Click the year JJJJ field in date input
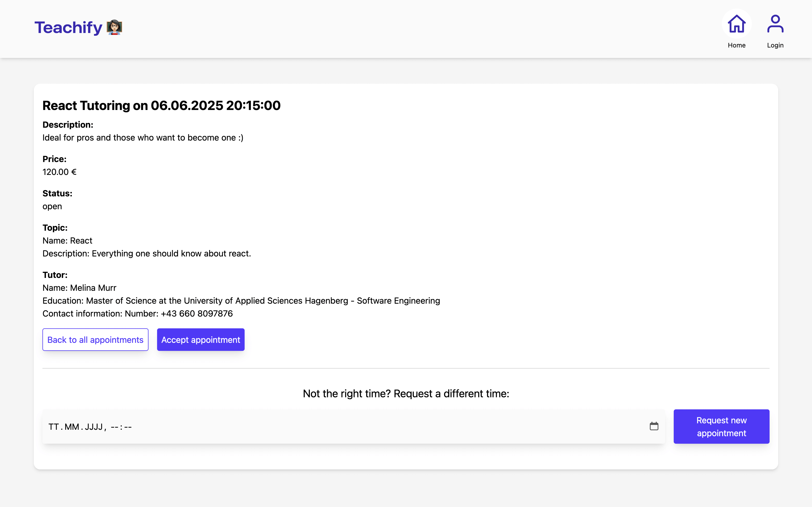The height and width of the screenshot is (507, 812). point(94,427)
